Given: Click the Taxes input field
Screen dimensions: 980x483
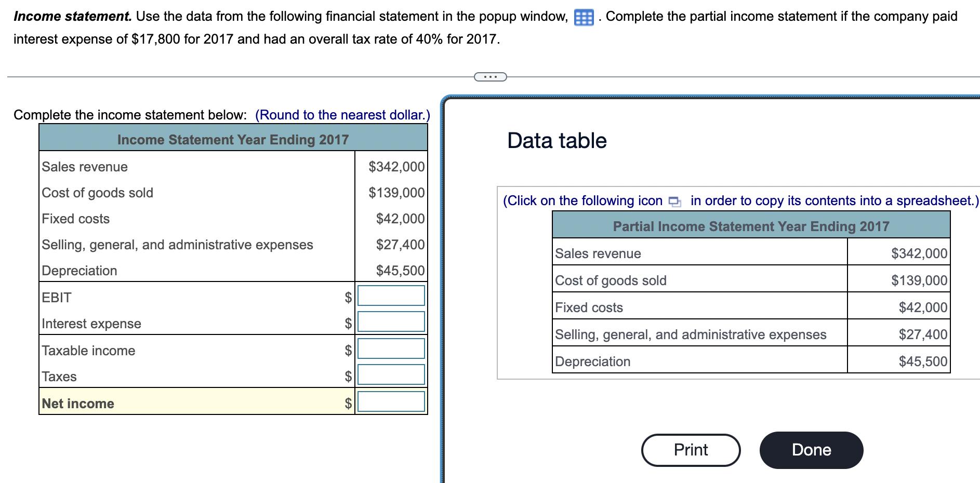Looking at the screenshot, I should (391, 374).
